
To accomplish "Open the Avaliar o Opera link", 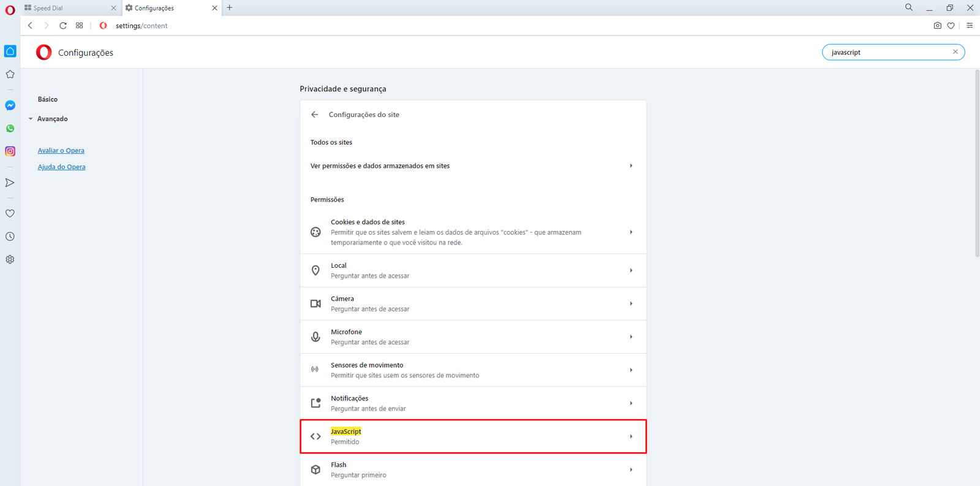I will [61, 151].
